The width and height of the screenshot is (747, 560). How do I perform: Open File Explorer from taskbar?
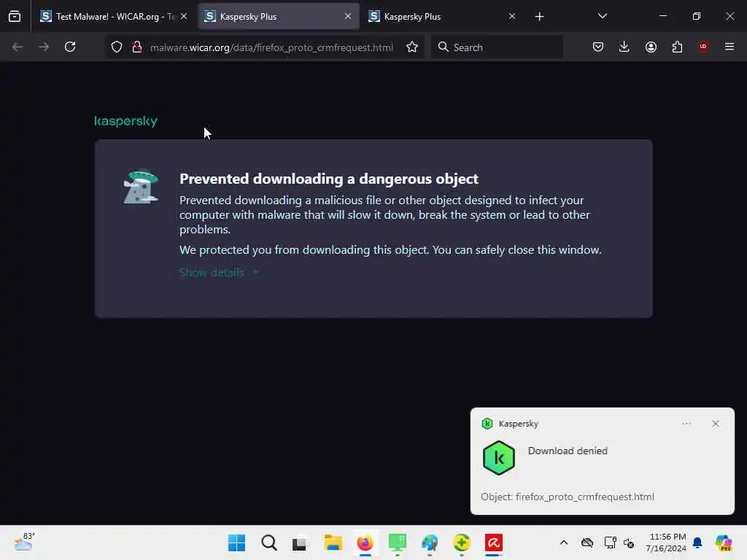[333, 542]
